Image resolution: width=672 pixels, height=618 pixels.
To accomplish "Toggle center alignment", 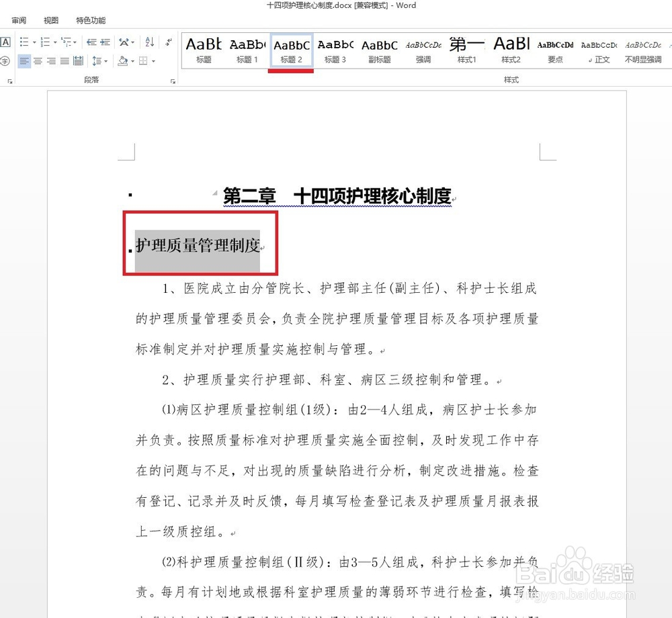I will tap(38, 61).
